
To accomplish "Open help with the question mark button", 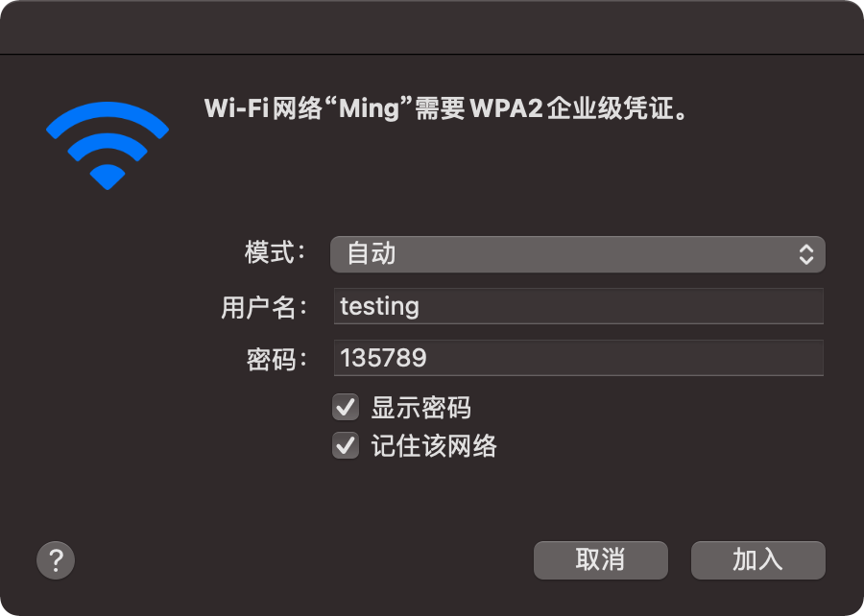I will (x=56, y=559).
